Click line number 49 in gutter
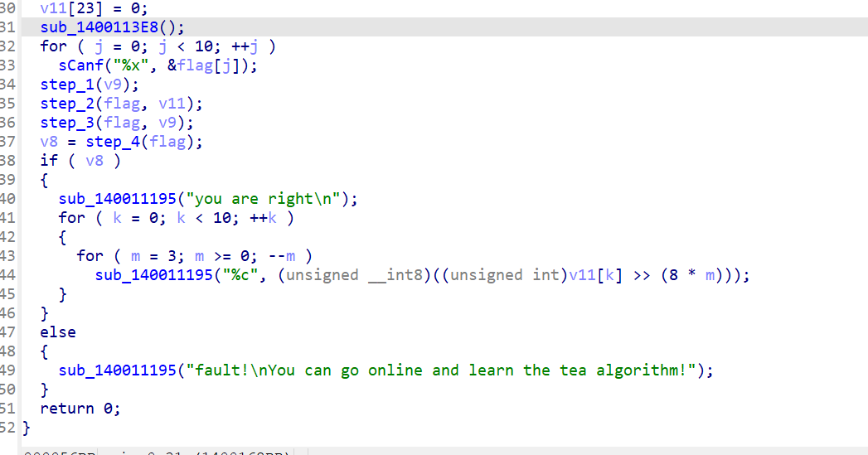This screenshot has width=868, height=455. tap(7, 370)
